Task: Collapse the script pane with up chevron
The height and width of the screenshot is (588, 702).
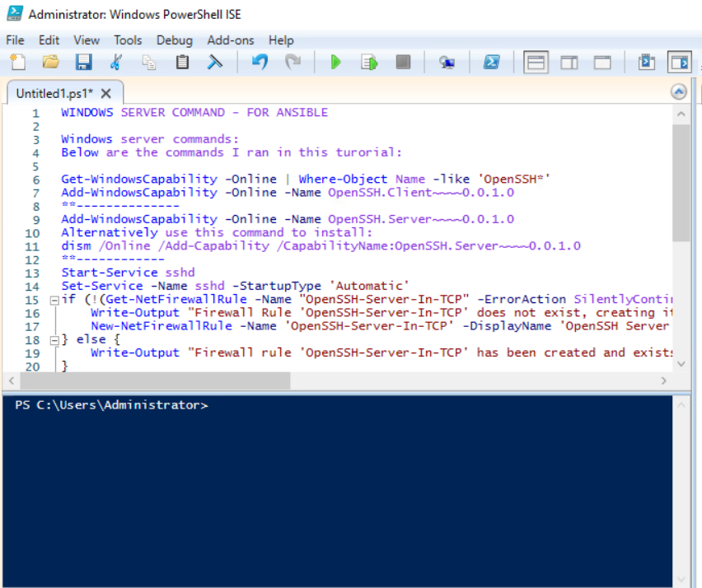Action: pyautogui.click(x=679, y=92)
